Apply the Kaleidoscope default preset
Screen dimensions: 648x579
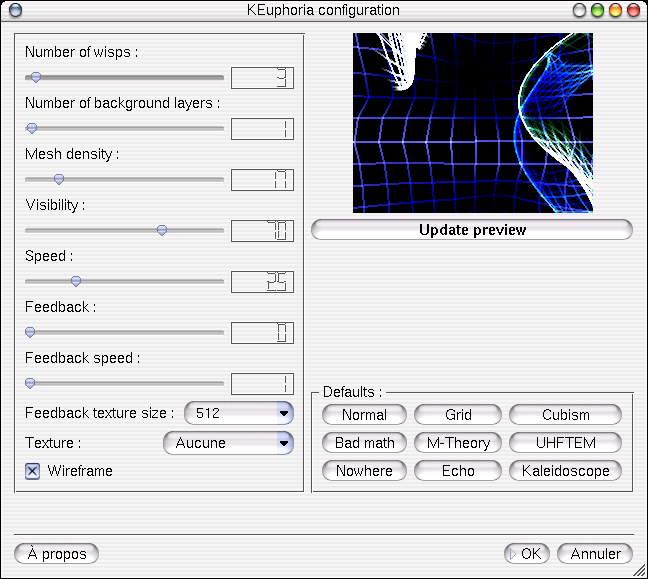coord(565,471)
